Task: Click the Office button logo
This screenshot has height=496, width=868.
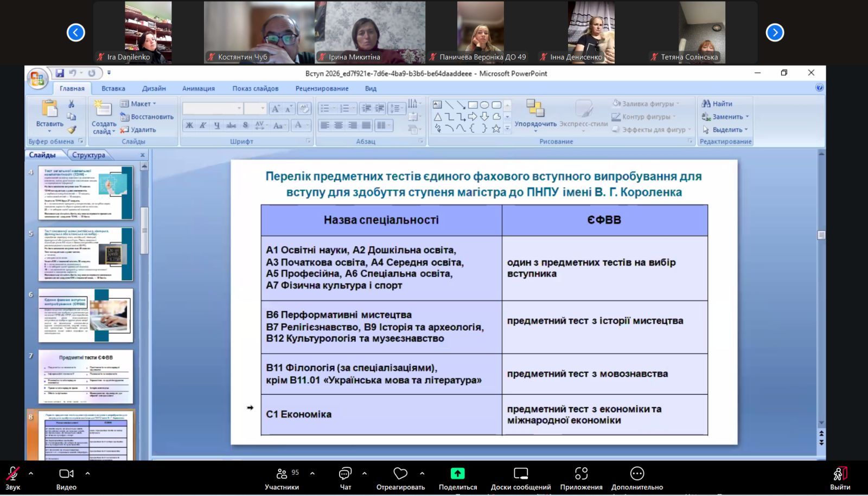Action: (37, 79)
